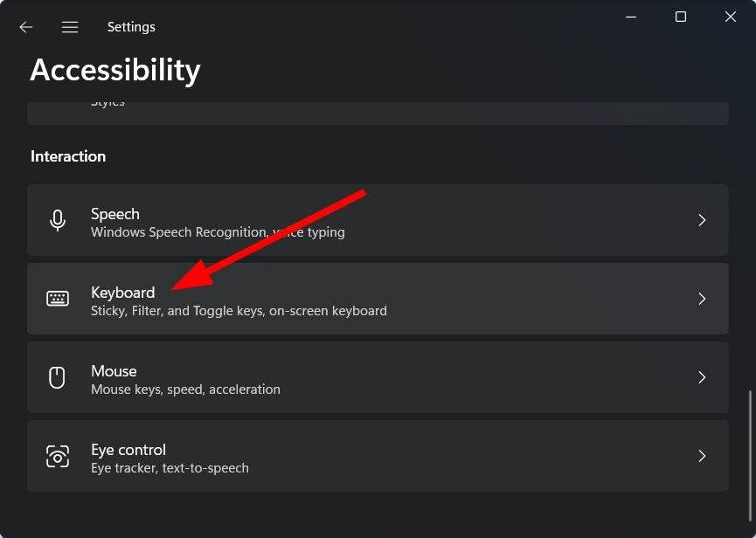The height and width of the screenshot is (538, 756).
Task: Expand the partially visible Styles row
Action: point(378,105)
